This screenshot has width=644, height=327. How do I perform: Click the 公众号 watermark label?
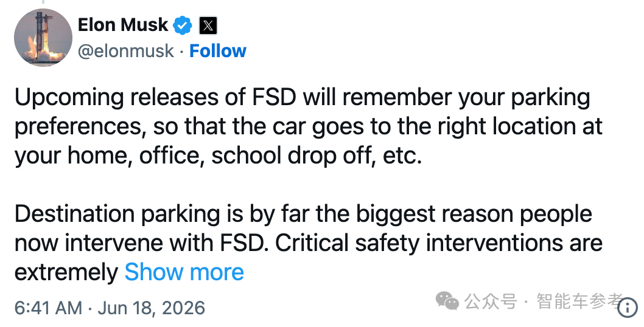click(x=491, y=301)
